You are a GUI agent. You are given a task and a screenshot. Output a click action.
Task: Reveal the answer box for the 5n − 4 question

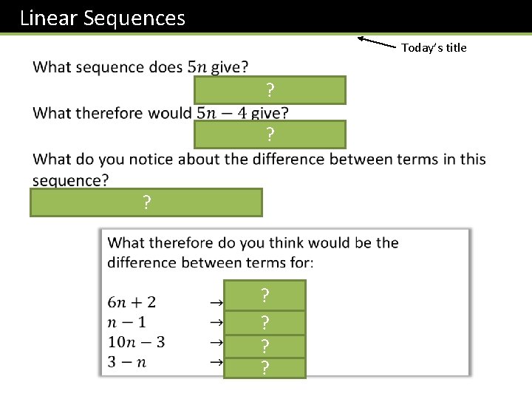270,134
